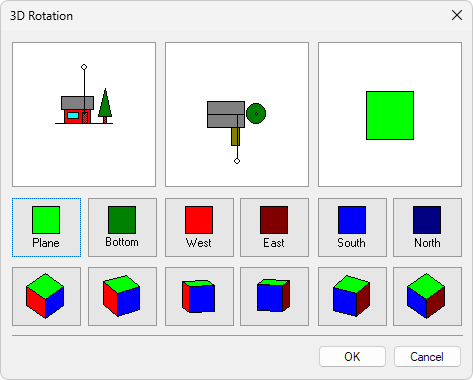The height and width of the screenshot is (380, 473).
Task: Confirm rotation with OK button
Action: [352, 357]
